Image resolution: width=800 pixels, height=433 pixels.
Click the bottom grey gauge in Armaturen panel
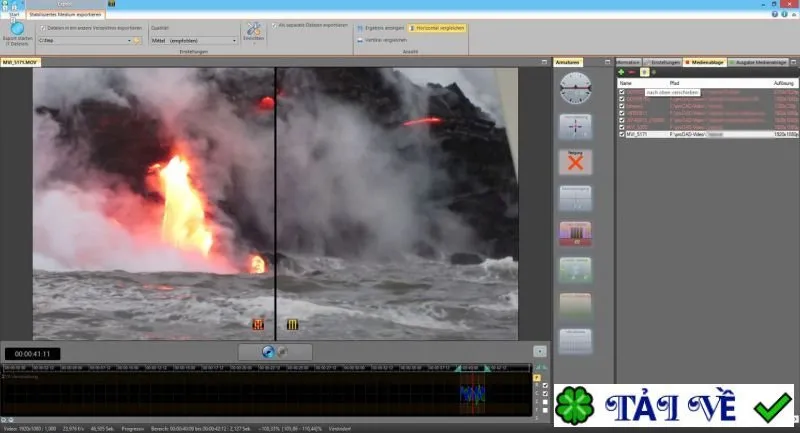(576, 341)
